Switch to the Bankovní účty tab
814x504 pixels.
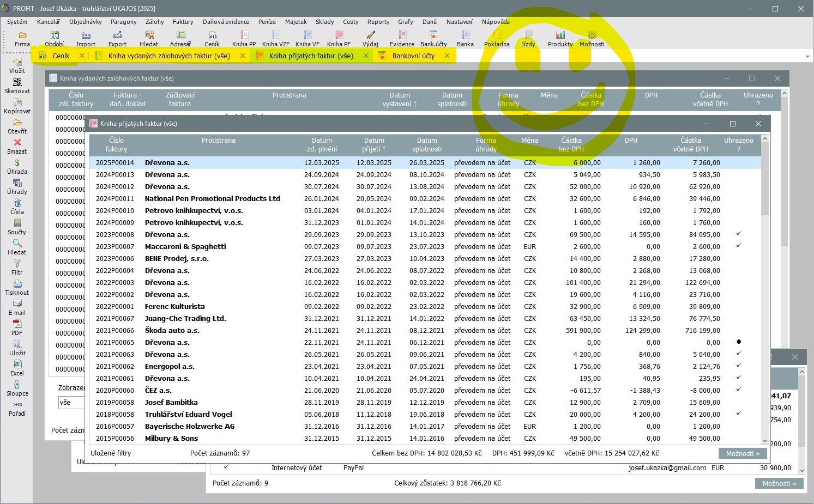tap(413, 56)
